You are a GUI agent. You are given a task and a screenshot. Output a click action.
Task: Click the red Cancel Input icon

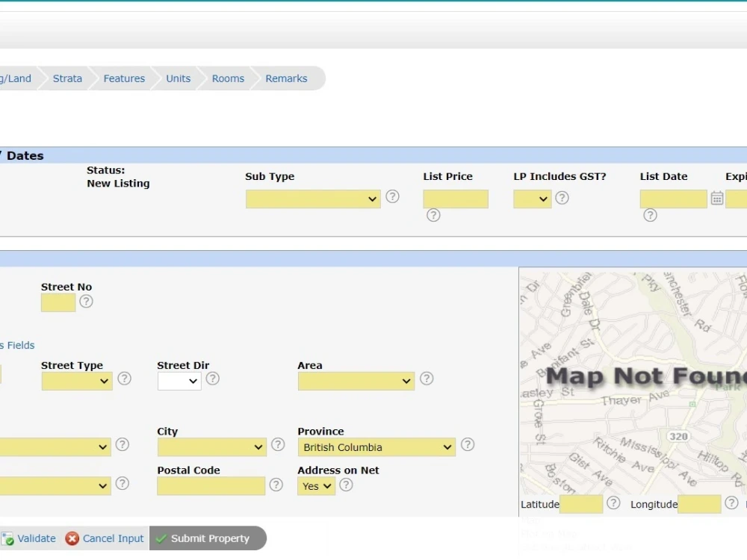[72, 538]
